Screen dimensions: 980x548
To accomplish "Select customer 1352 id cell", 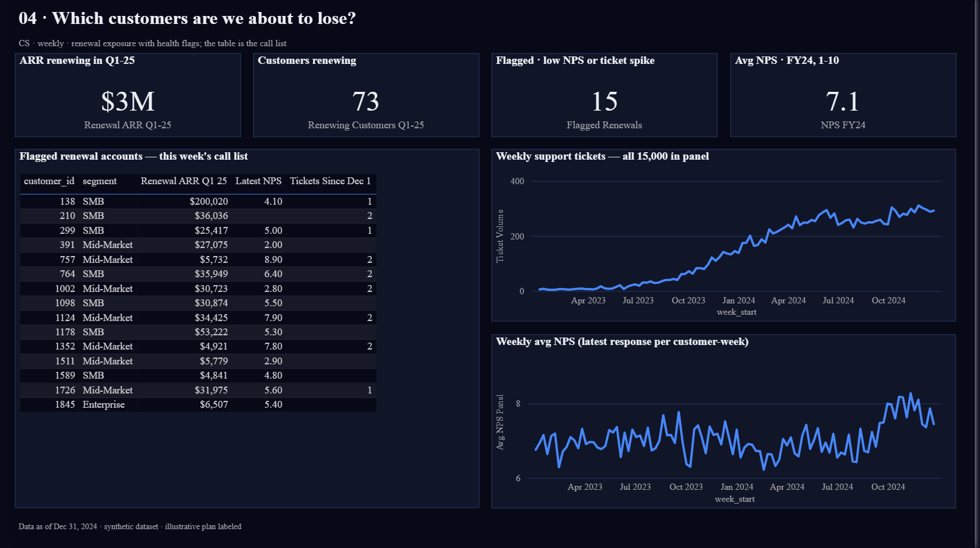I will coord(65,346).
